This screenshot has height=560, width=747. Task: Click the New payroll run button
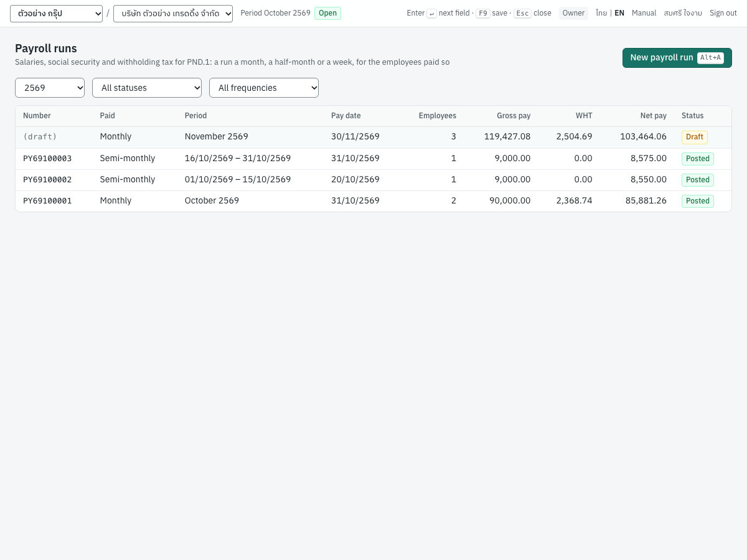(677, 58)
